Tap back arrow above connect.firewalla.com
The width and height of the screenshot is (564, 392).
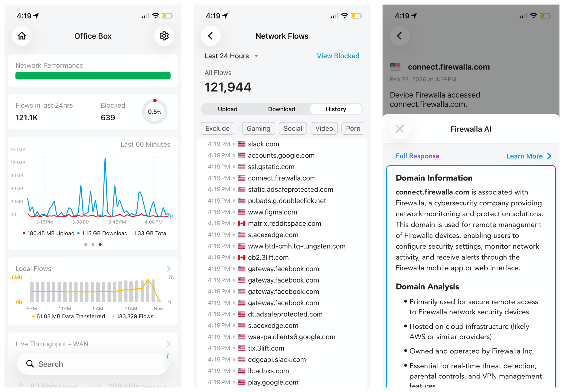[399, 36]
